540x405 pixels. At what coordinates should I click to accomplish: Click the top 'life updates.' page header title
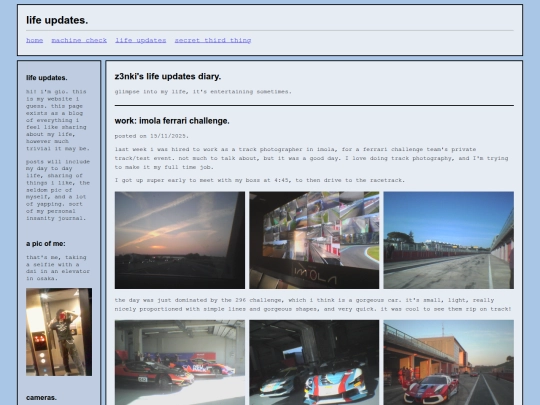[x=57, y=20]
